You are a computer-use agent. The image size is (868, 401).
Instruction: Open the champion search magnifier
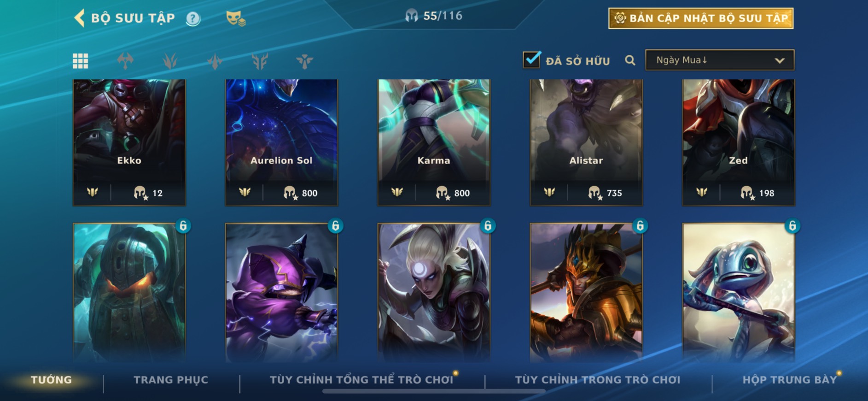point(630,60)
